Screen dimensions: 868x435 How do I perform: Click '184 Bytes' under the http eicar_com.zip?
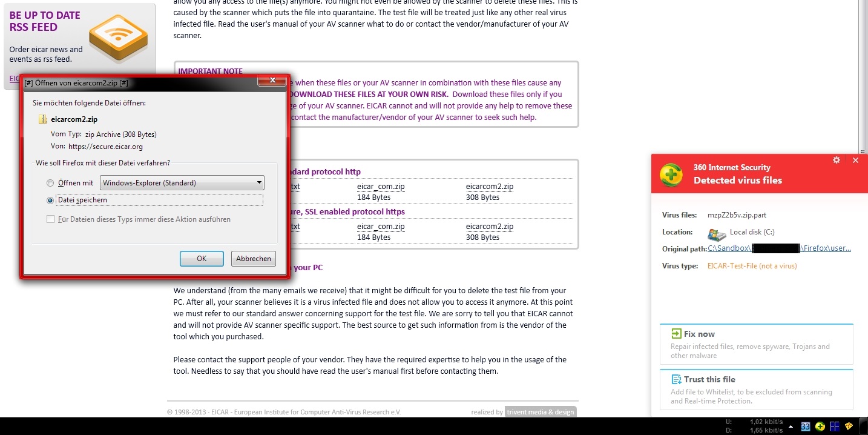(373, 198)
